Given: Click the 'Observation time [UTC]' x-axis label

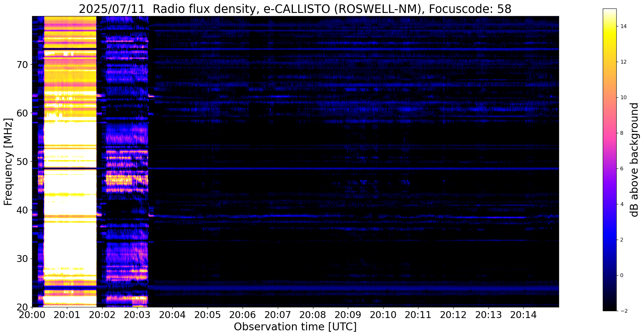Looking at the screenshot, I should click(295, 327).
